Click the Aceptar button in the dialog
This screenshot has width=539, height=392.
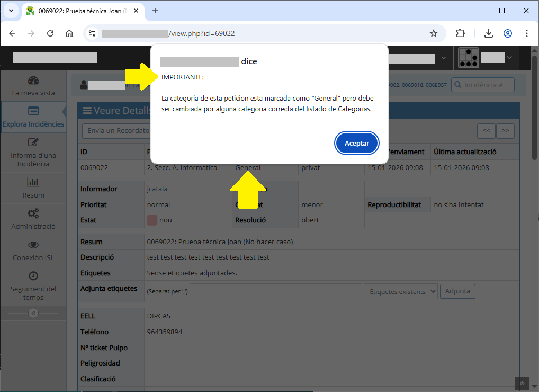click(356, 143)
